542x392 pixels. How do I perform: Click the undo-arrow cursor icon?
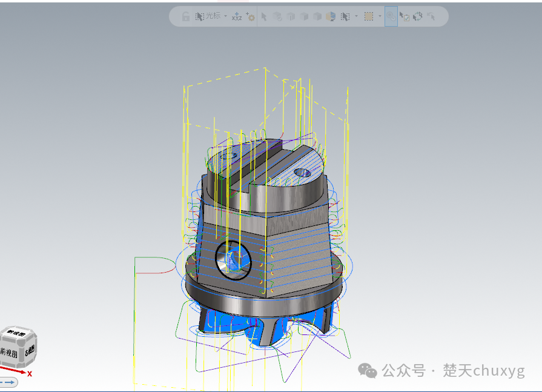coord(431,16)
